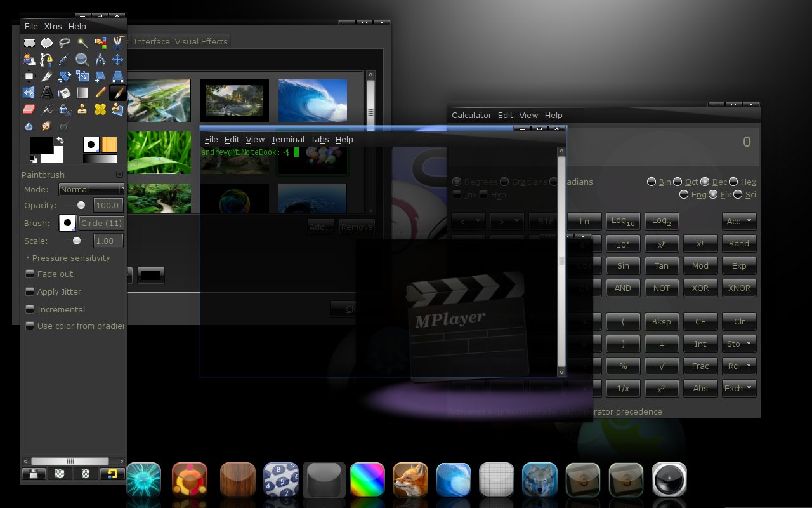Screen dimensions: 812x508
Task: Toggle the Apply Jitter checkbox
Action: (30, 291)
